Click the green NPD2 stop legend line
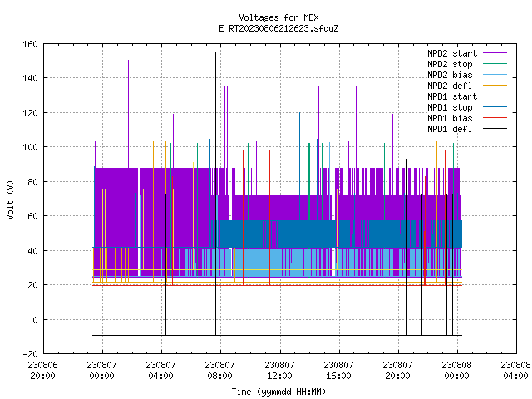532x399 pixels. tap(495, 63)
